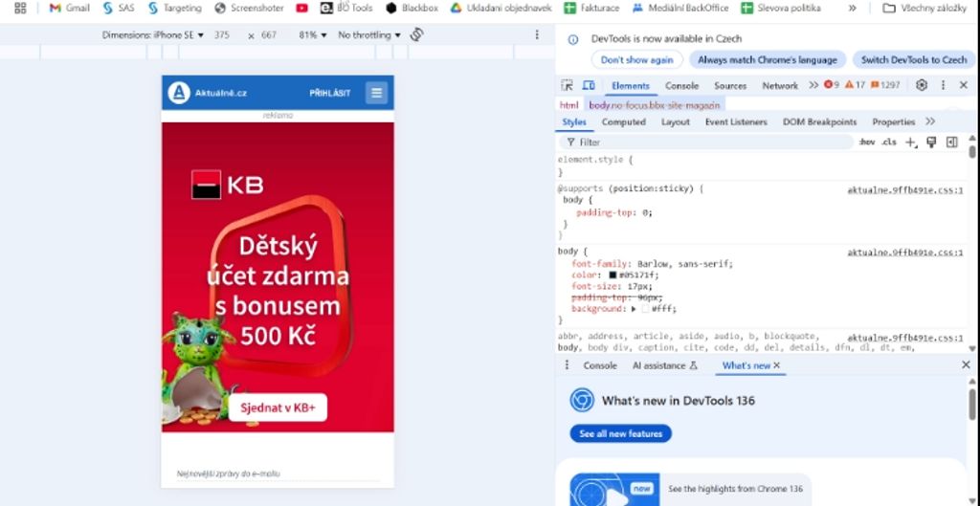Click the new style rule plus icon
This screenshot has height=506, width=980.
(911, 143)
